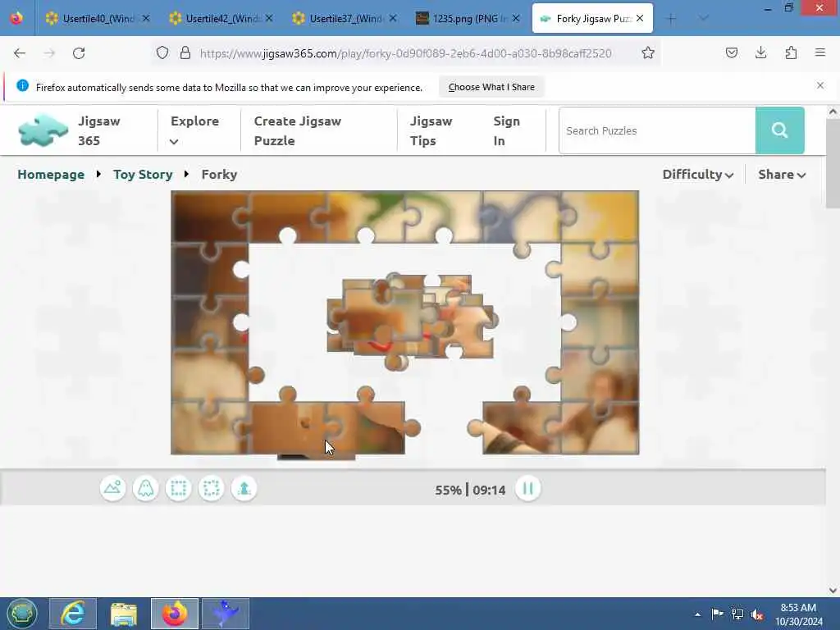
Task: Click the upload/shuffle arrow icon in toolbar
Action: [244, 489]
